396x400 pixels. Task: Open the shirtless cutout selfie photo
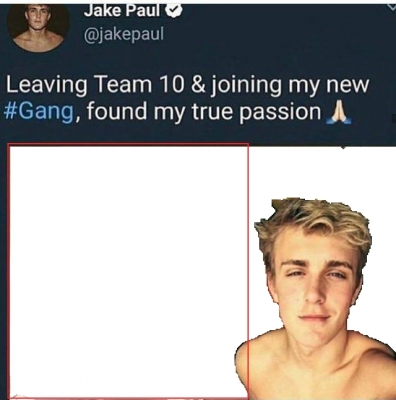click(315, 299)
